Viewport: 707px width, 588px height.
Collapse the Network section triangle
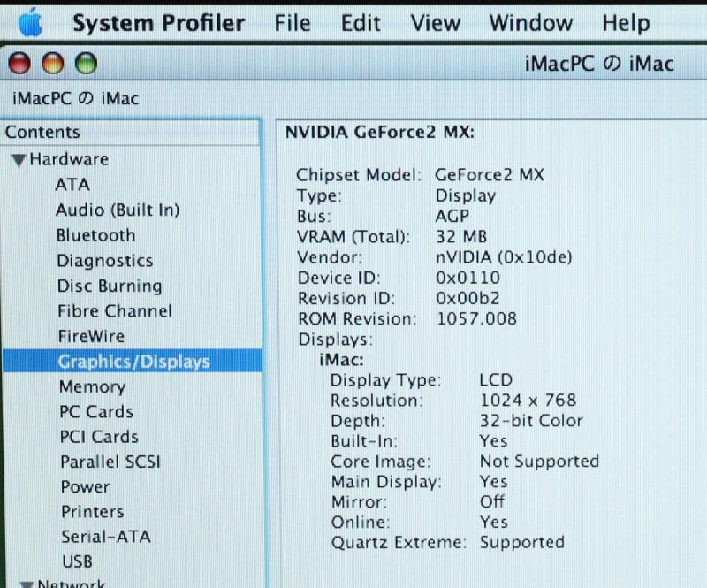(x=27, y=584)
